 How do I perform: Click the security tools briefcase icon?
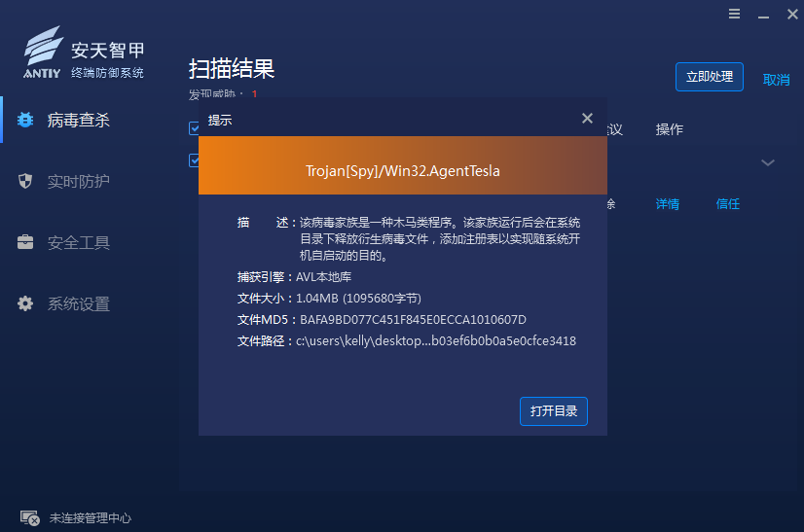(x=26, y=243)
